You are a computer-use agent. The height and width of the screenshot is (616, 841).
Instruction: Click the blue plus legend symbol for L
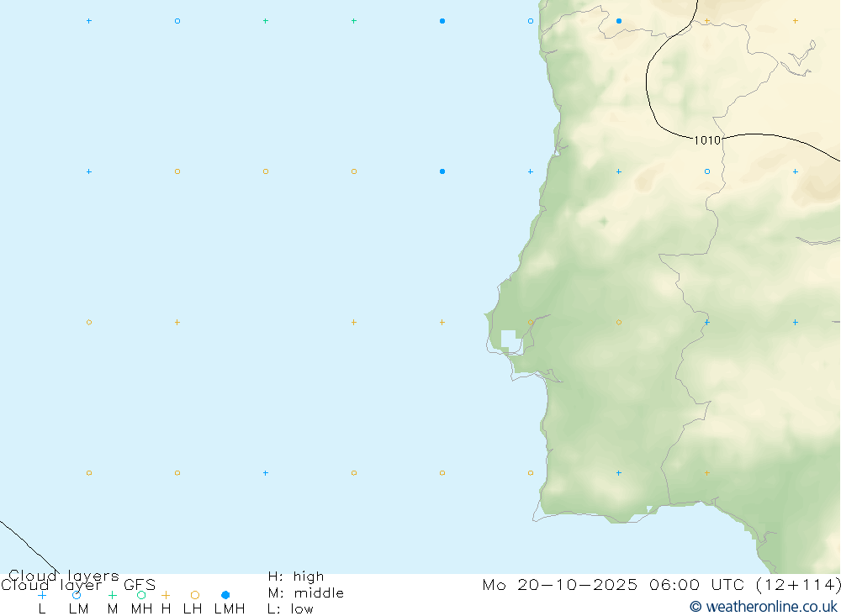tap(42, 595)
